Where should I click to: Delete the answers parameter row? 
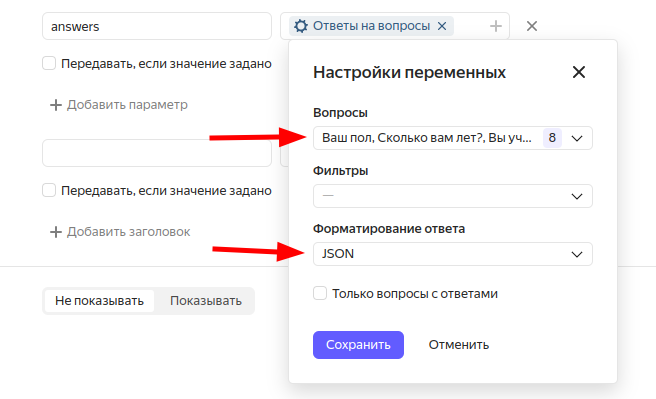click(532, 26)
